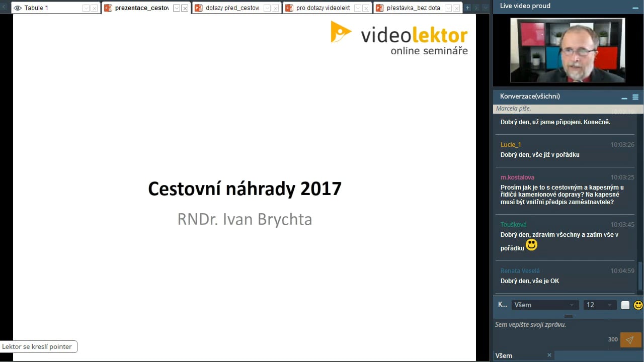The width and height of the screenshot is (644, 362).
Task: Open the chat text color swatch
Action: pos(625,305)
